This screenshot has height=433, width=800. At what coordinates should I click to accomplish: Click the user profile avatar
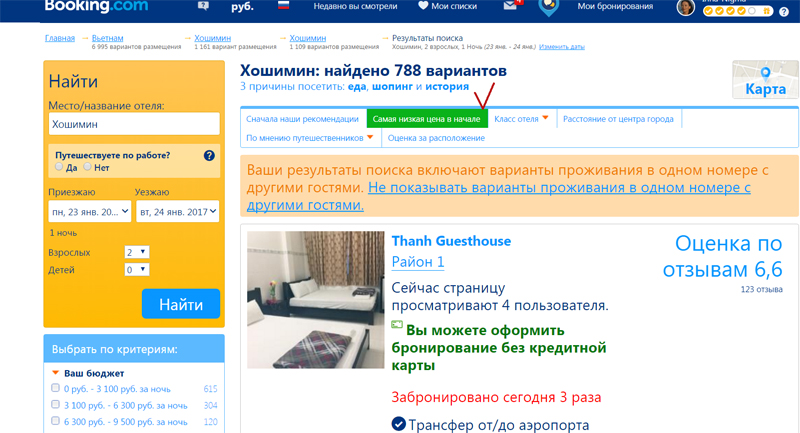[685, 7]
